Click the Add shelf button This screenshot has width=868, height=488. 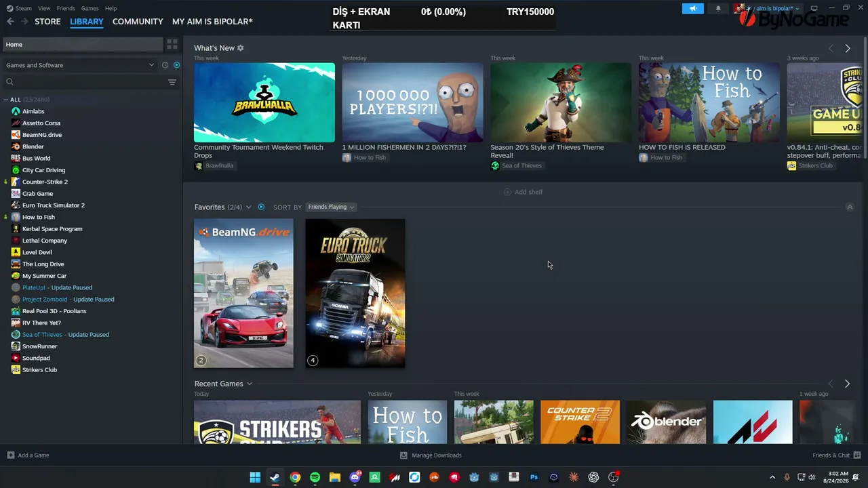pos(524,192)
